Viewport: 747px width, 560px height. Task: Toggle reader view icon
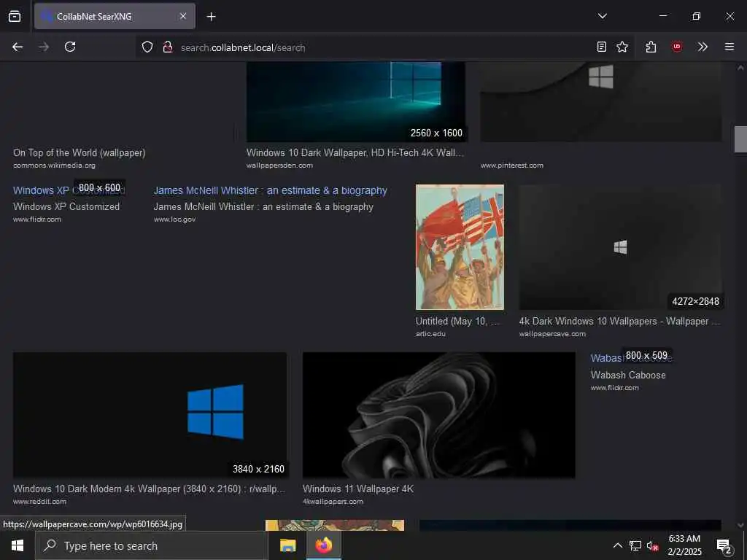pos(602,47)
